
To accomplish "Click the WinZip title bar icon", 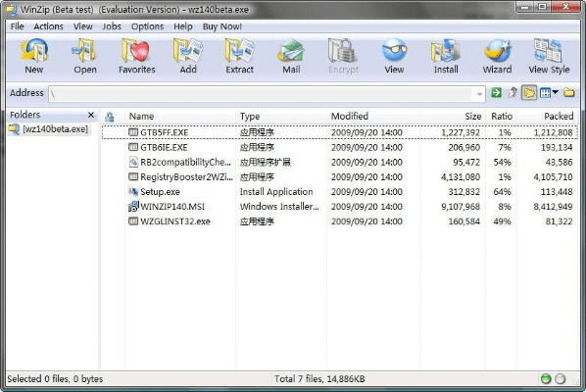I will (x=12, y=10).
